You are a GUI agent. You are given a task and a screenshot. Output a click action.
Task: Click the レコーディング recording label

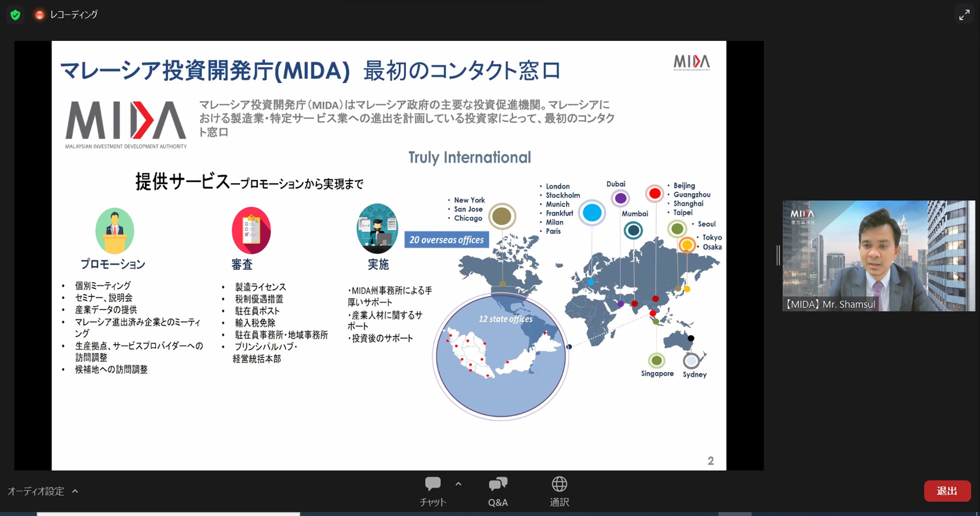point(73,15)
